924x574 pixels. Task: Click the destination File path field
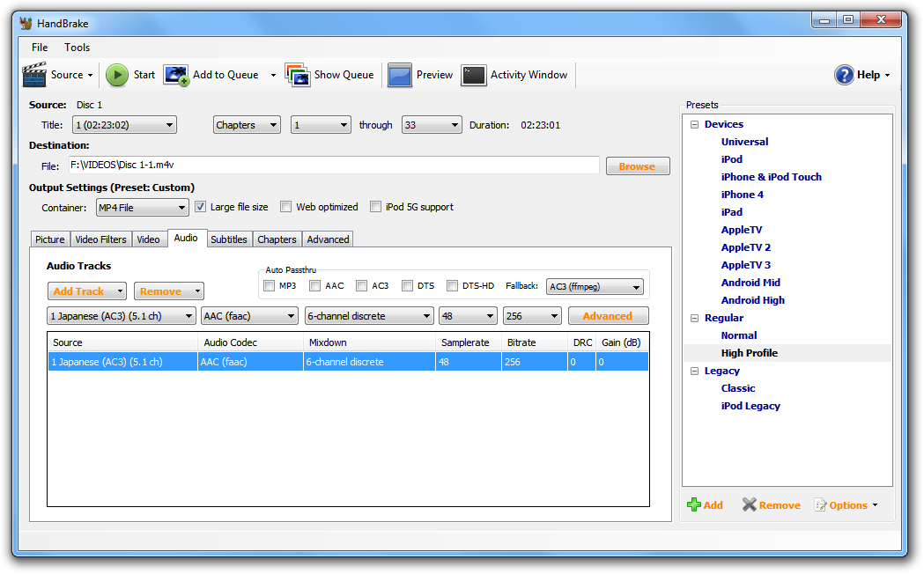(334, 165)
